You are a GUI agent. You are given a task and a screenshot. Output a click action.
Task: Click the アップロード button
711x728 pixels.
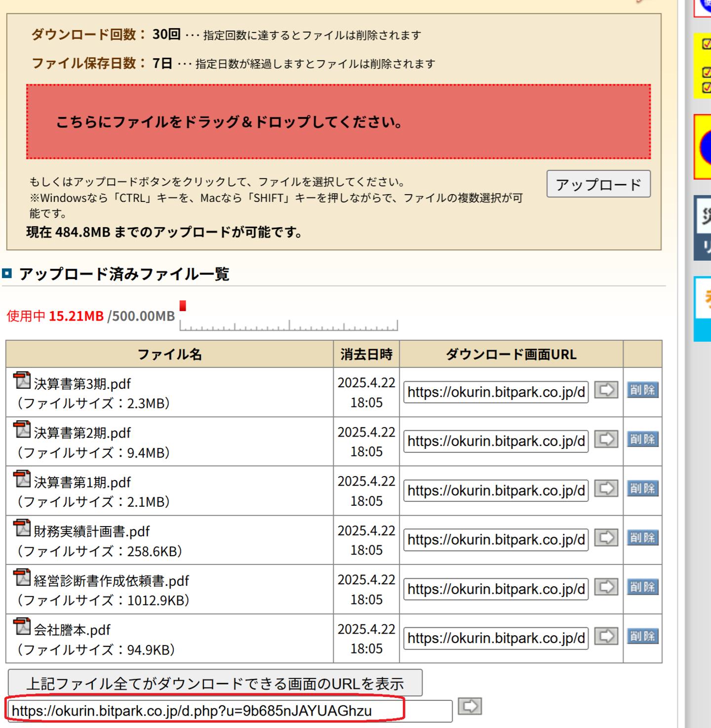tap(598, 184)
